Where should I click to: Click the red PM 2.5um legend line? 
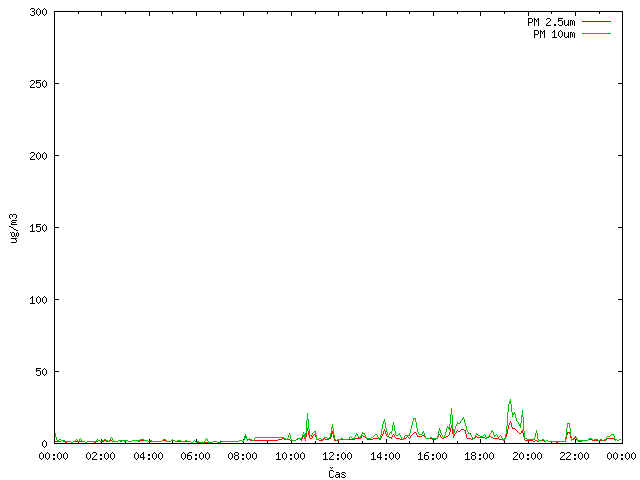[596, 22]
